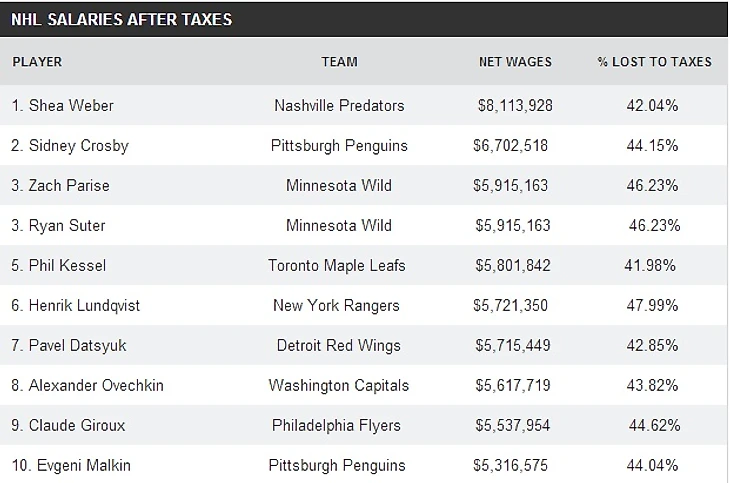Viewport: 730px width, 483px height.
Task: Click the NET WAGES column header
Action: [x=515, y=62]
